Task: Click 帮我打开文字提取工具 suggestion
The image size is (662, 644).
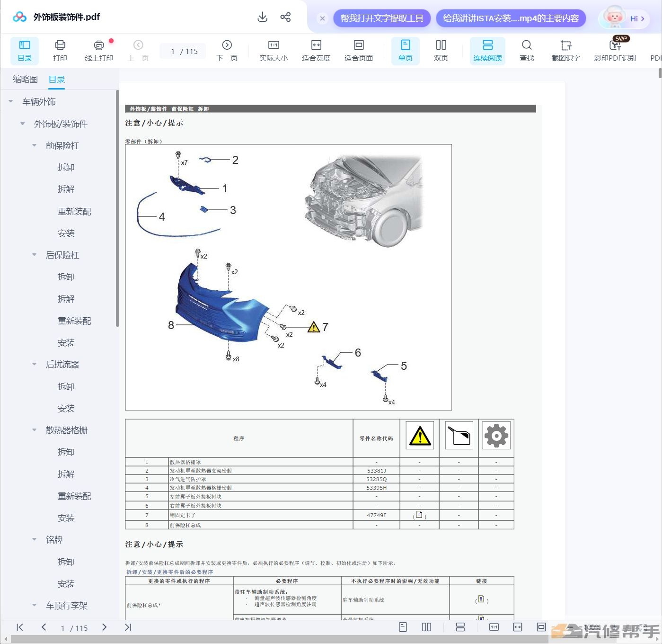Action: 382,18
